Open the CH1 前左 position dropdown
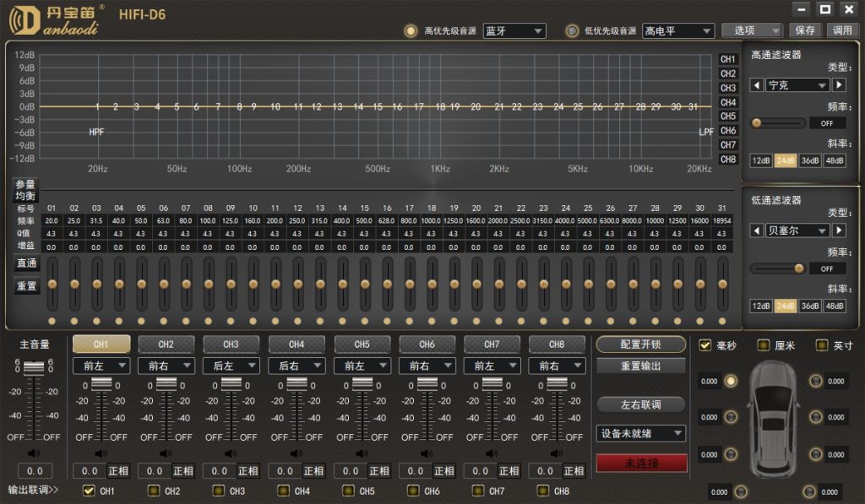The width and height of the screenshot is (865, 504). (101, 366)
